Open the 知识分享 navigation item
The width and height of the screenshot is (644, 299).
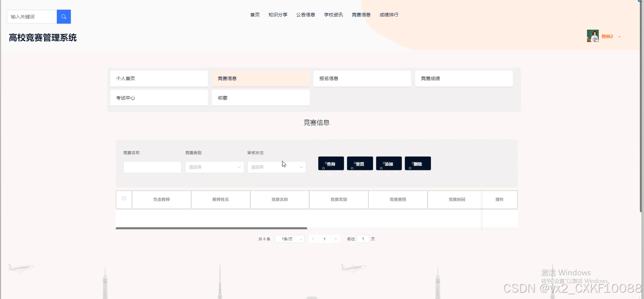pos(278,15)
